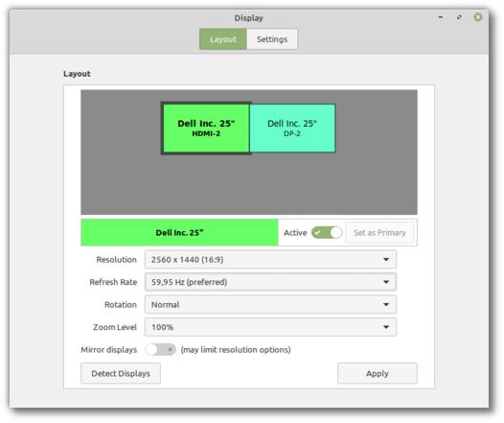Maximize the Display window
This screenshot has width=504, height=423.
click(459, 17)
